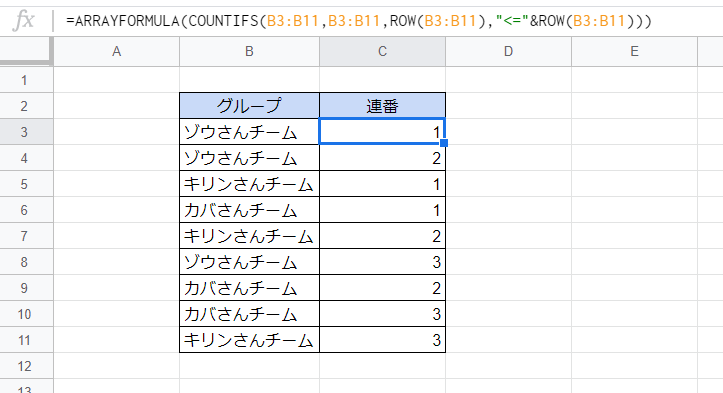Click empty cell B12
Viewport: 723px width, 393px height.
(249, 366)
